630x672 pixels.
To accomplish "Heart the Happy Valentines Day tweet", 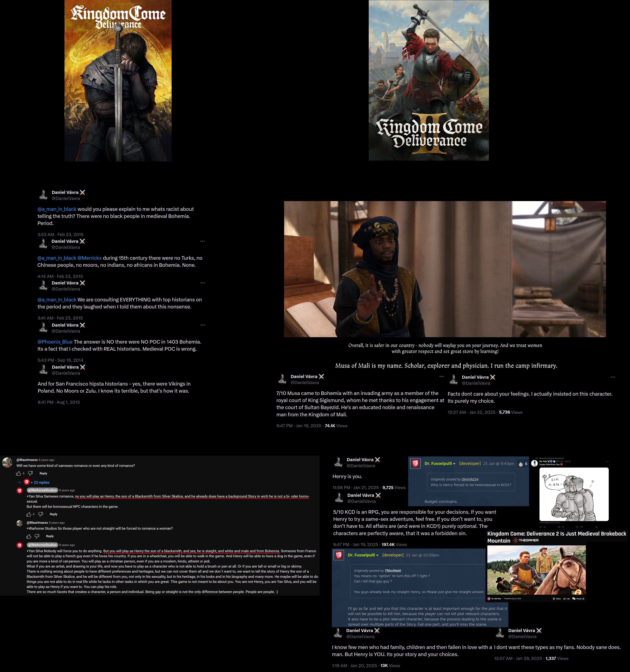I will pyautogui.click(x=577, y=527).
